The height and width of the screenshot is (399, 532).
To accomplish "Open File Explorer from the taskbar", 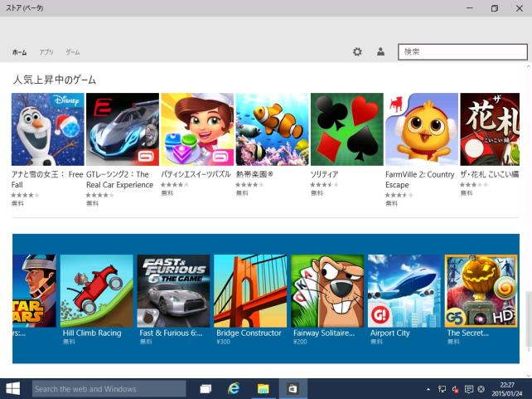I will coord(263,389).
